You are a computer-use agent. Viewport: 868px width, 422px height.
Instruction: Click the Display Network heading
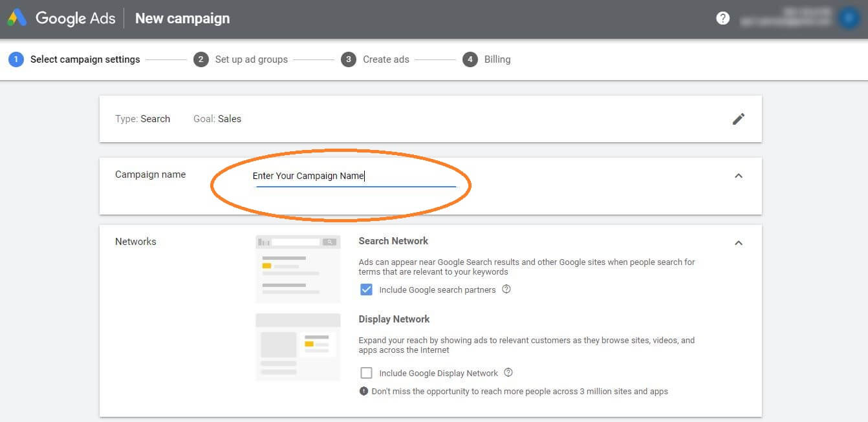click(394, 319)
